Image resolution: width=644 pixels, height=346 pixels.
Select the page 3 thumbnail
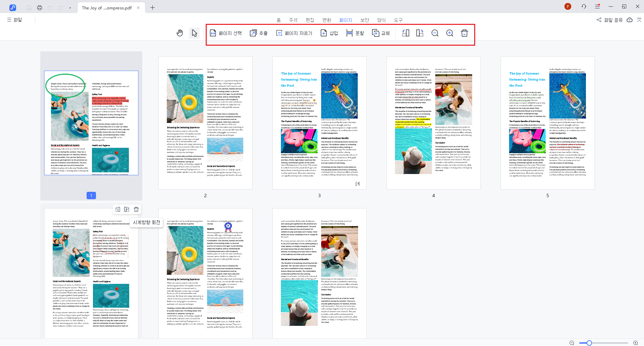[x=319, y=123]
